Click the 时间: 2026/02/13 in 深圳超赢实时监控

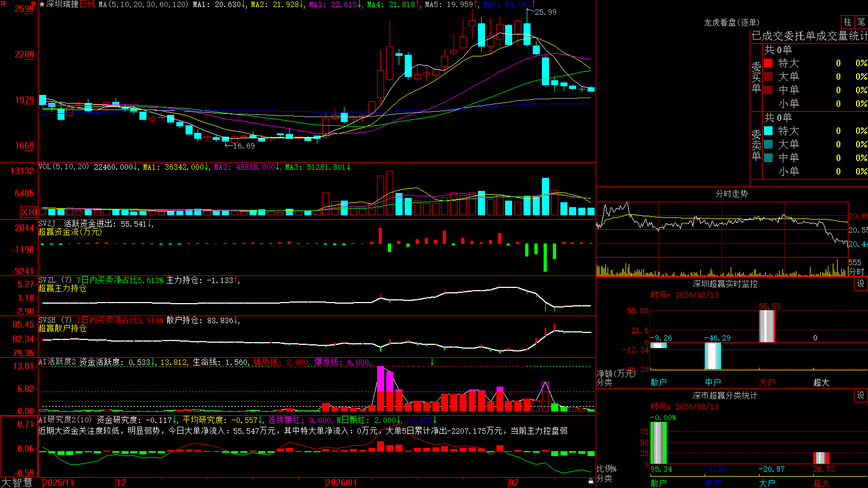point(685,295)
